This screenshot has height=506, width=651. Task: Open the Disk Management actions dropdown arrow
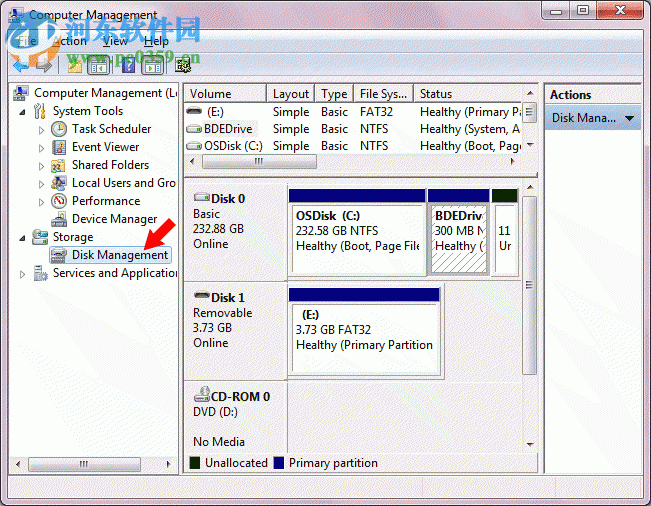629,119
